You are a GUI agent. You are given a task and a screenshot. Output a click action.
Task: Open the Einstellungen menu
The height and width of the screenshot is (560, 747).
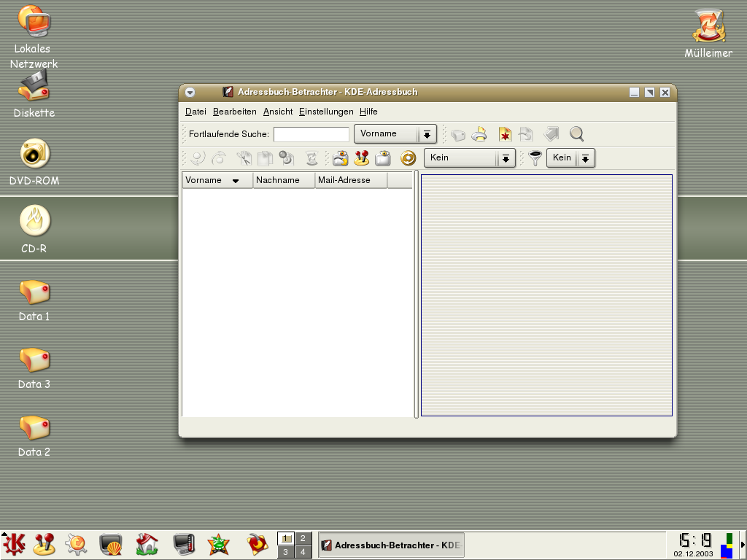click(326, 112)
